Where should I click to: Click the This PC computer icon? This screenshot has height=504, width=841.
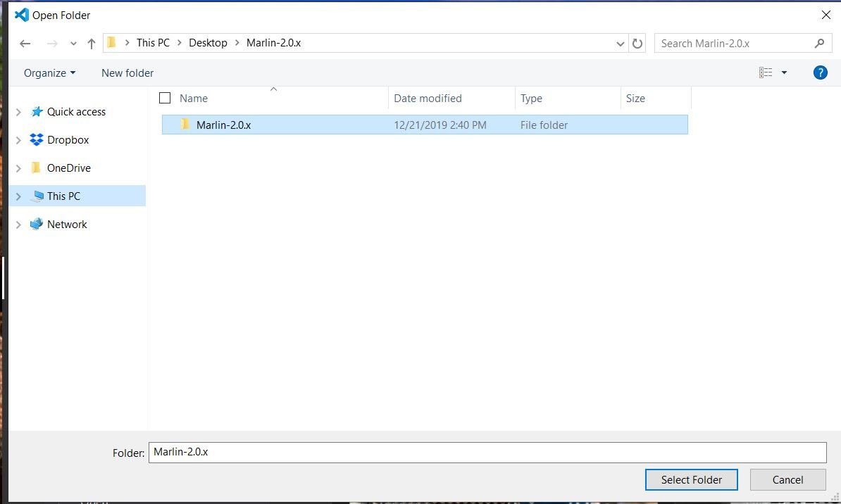point(37,196)
